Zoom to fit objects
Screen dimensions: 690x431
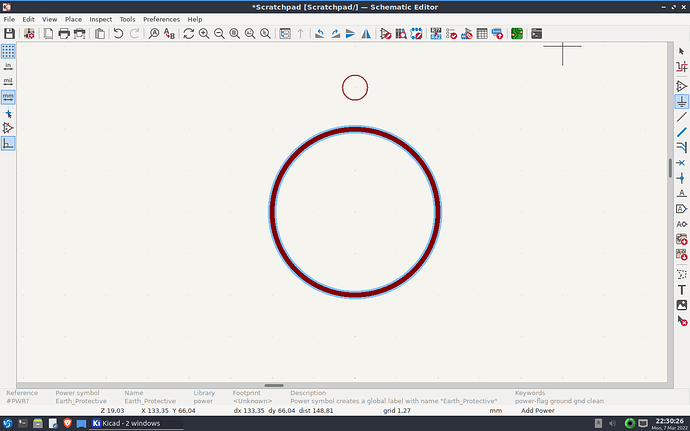[x=250, y=33]
